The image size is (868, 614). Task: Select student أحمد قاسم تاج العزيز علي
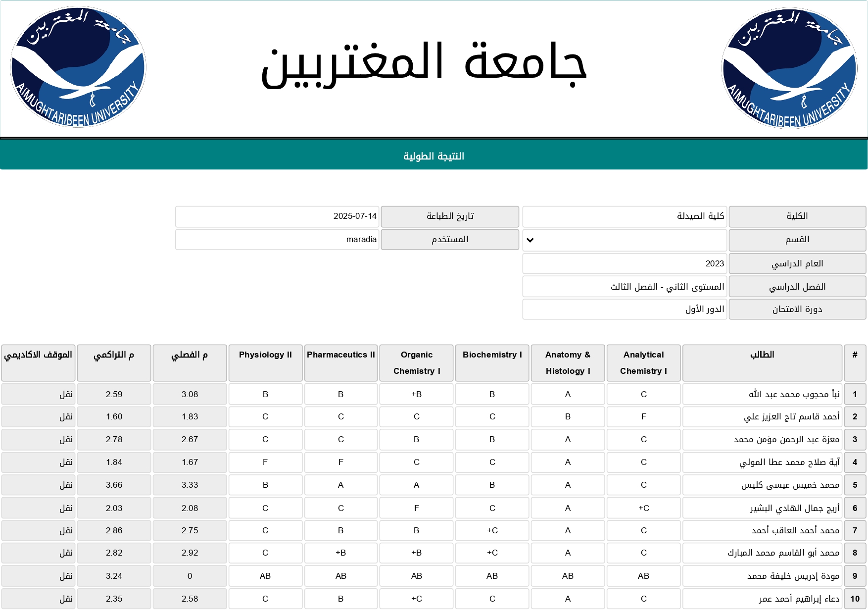762,416
